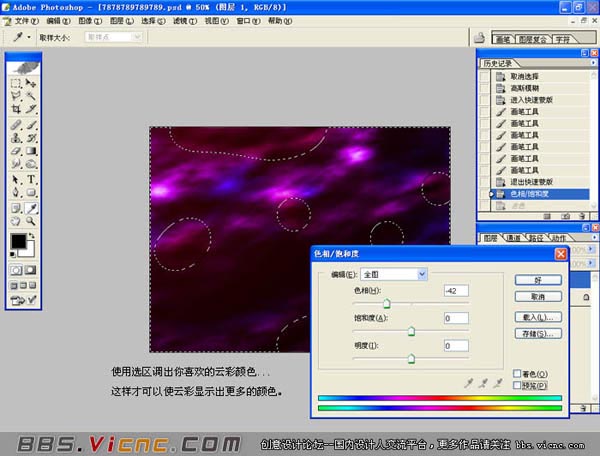
Task: Select the Zoom magnifier tool
Action: click(31, 221)
